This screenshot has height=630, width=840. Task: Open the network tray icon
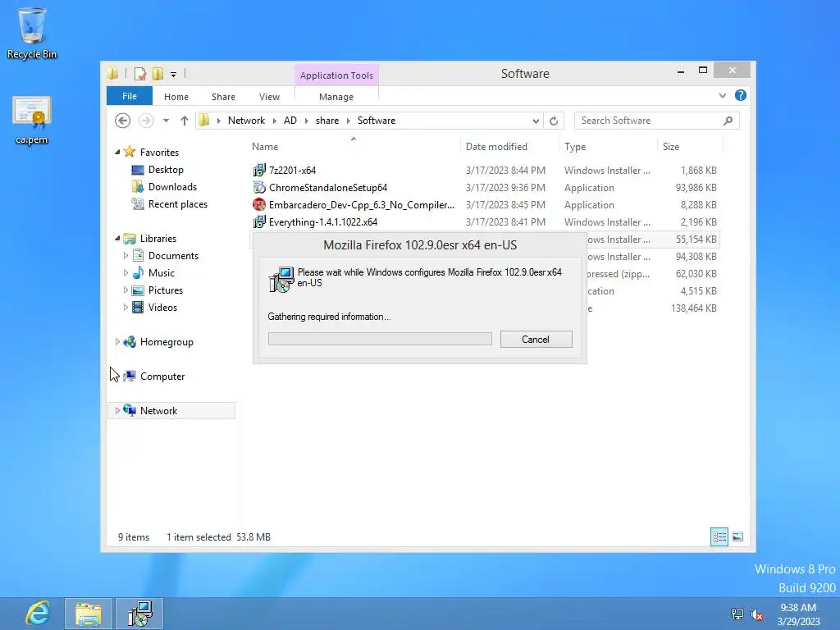point(737,614)
